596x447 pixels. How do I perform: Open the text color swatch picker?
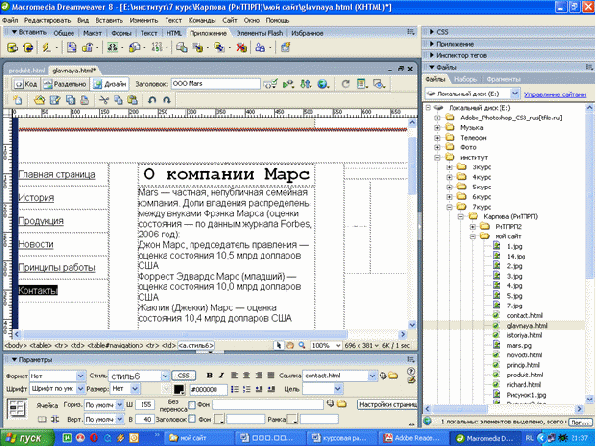pyautogui.click(x=179, y=389)
